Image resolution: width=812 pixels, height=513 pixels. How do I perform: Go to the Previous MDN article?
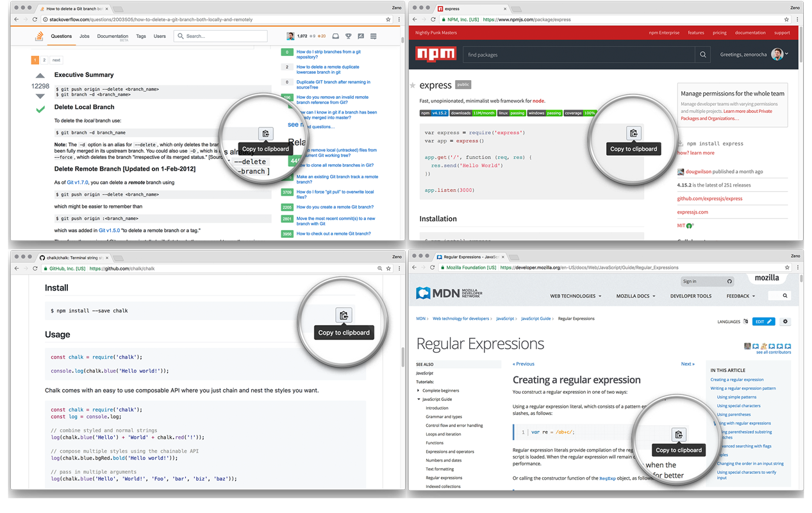point(524,364)
